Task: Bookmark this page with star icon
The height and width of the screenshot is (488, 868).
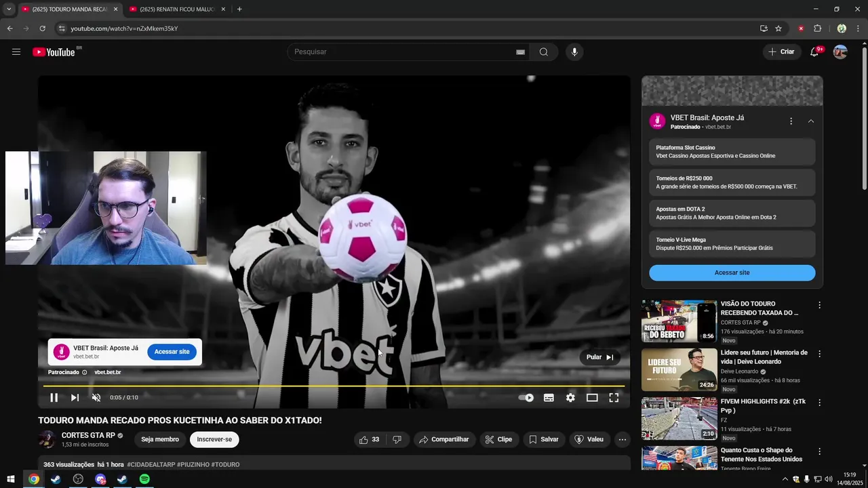Action: [x=778, y=28]
